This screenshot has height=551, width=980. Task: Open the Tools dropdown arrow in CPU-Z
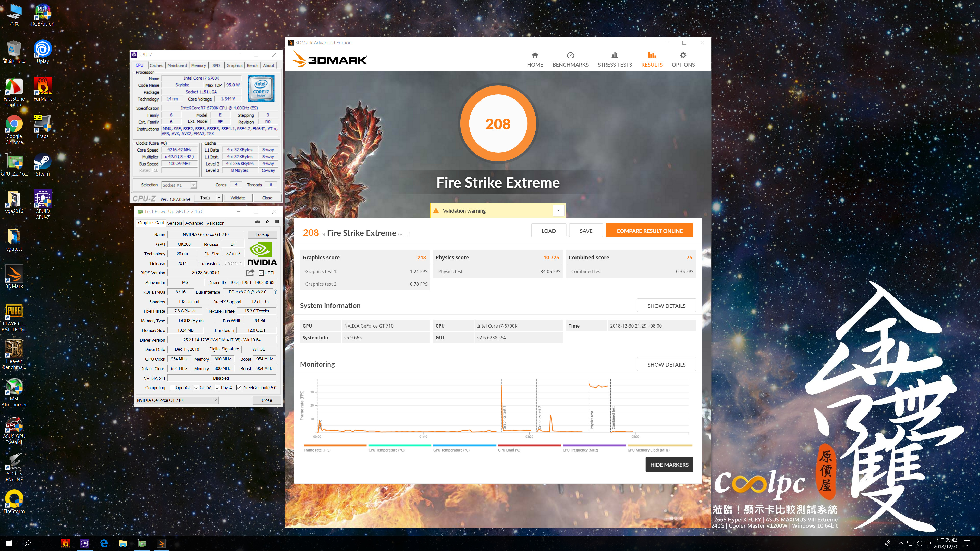click(x=219, y=198)
